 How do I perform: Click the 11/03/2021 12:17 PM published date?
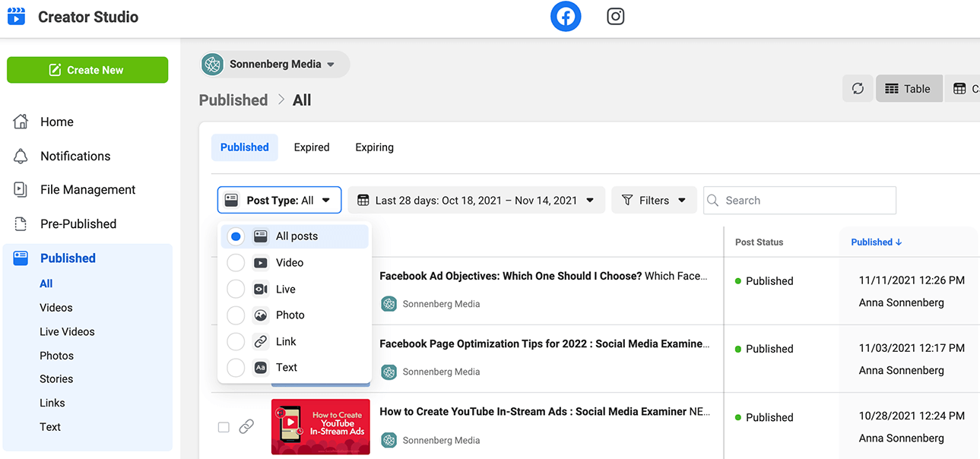coord(912,348)
